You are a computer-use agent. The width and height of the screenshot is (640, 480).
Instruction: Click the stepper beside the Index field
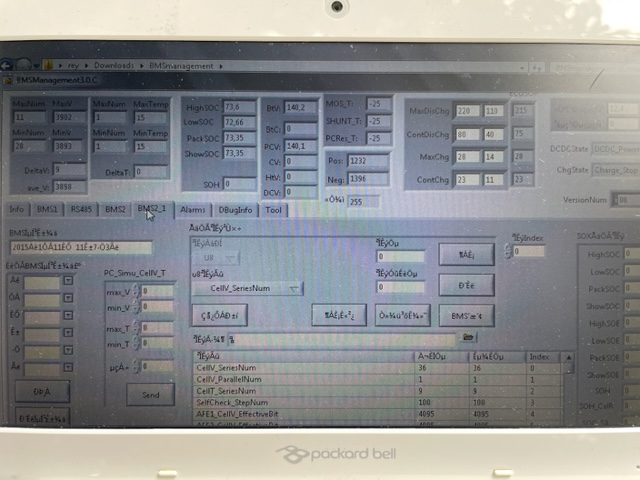pyautogui.click(x=508, y=251)
